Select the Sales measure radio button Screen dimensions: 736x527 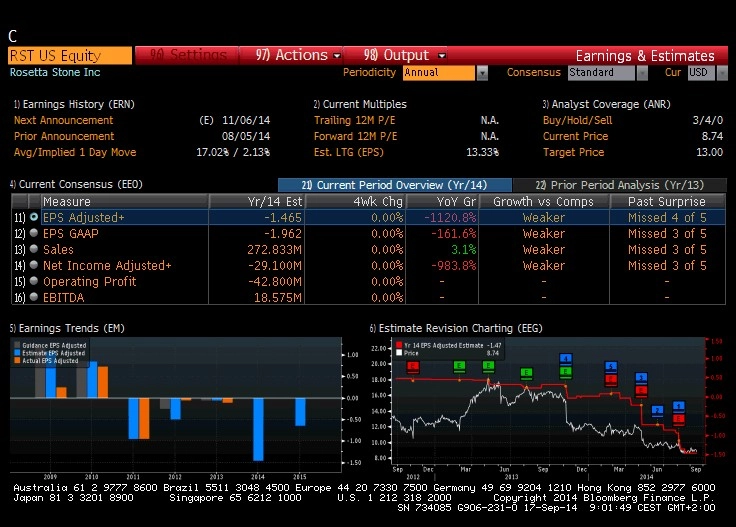[x=34, y=249]
